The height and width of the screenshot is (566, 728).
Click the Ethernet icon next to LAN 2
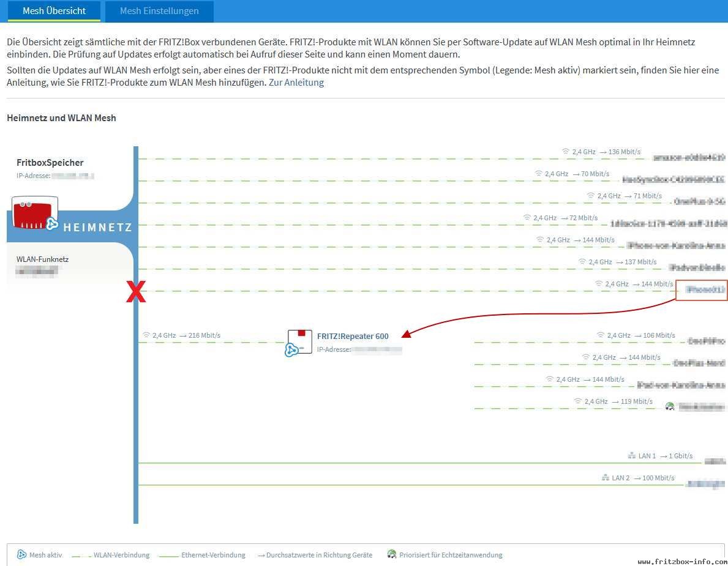point(605,477)
